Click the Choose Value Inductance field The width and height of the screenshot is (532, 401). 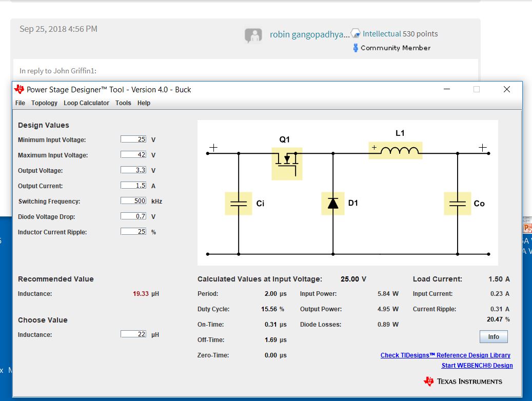point(133,334)
